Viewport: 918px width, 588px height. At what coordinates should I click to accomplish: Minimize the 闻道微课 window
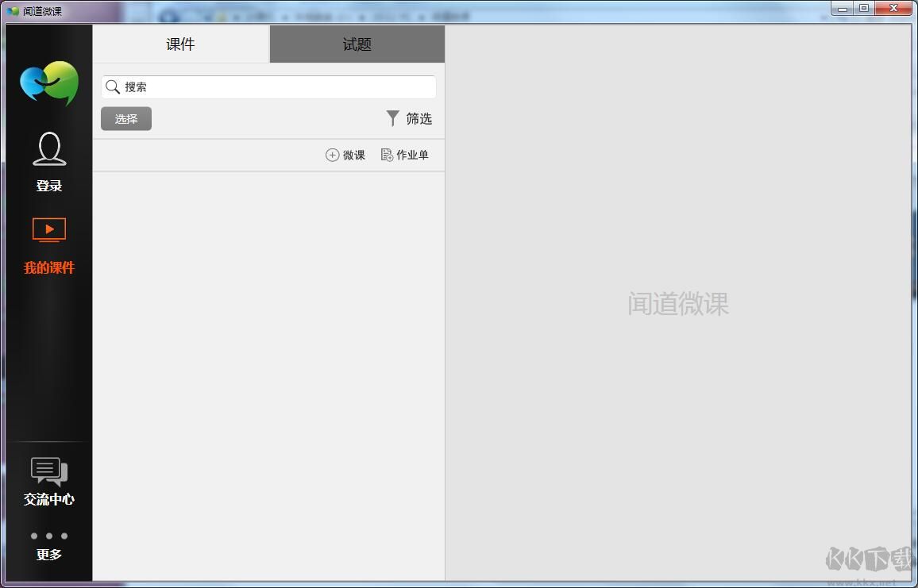click(x=843, y=9)
